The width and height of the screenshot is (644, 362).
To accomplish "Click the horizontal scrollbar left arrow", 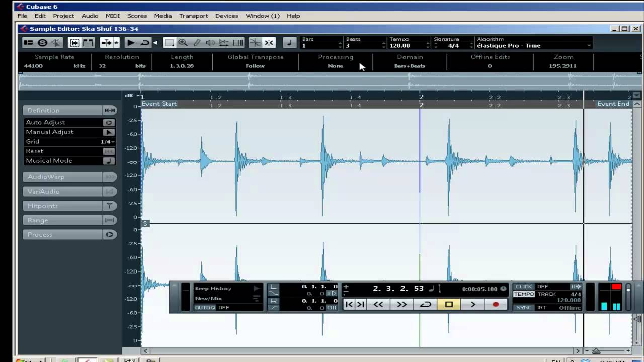I will click(x=146, y=351).
